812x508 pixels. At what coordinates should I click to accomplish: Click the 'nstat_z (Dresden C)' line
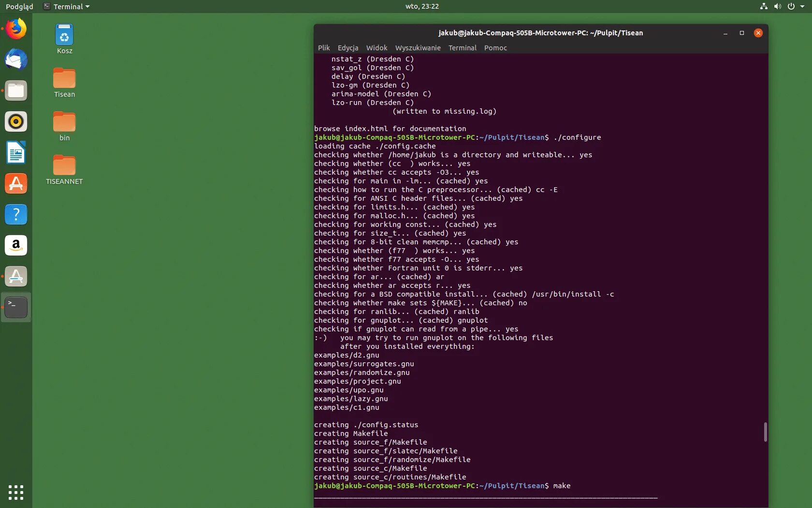pyautogui.click(x=373, y=59)
